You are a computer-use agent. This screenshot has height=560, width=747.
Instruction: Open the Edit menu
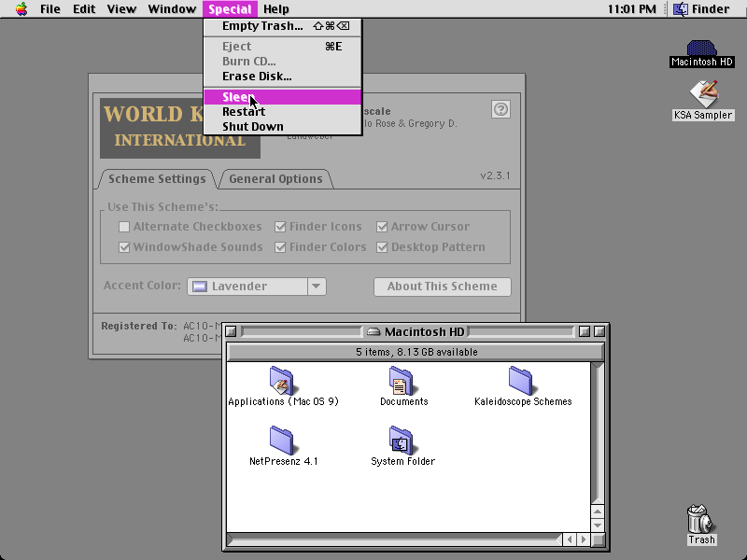(x=84, y=9)
